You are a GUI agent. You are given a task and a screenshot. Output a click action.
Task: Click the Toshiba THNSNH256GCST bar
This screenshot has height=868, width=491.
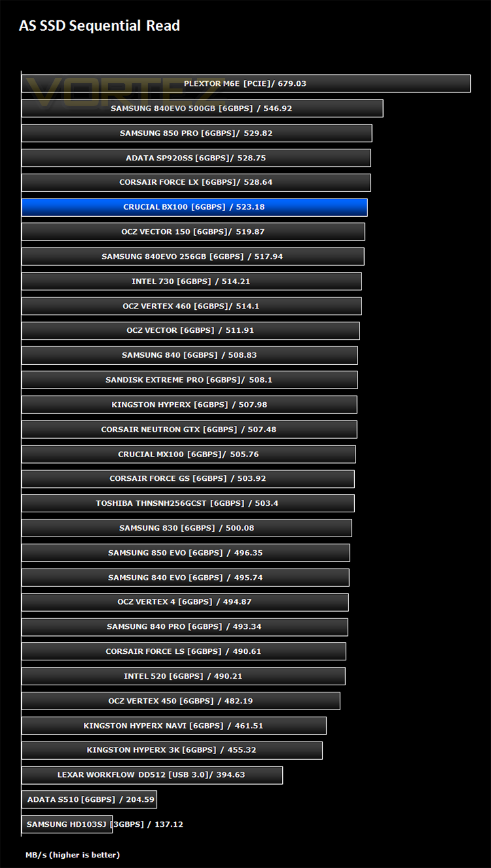pyautogui.click(x=188, y=503)
